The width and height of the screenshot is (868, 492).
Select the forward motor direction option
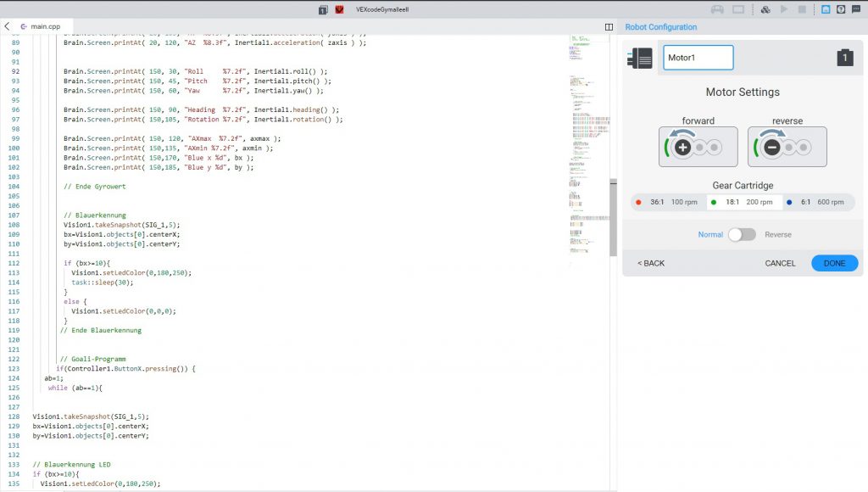(698, 146)
